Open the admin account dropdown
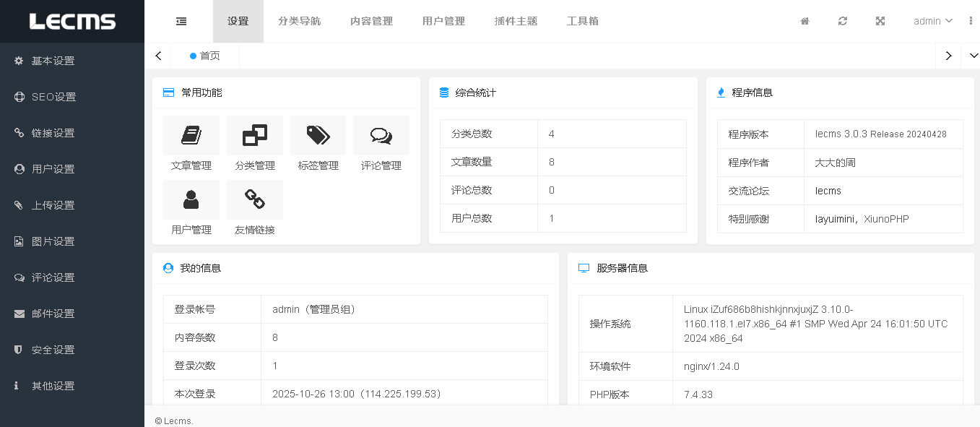This screenshot has height=427, width=980. click(931, 21)
